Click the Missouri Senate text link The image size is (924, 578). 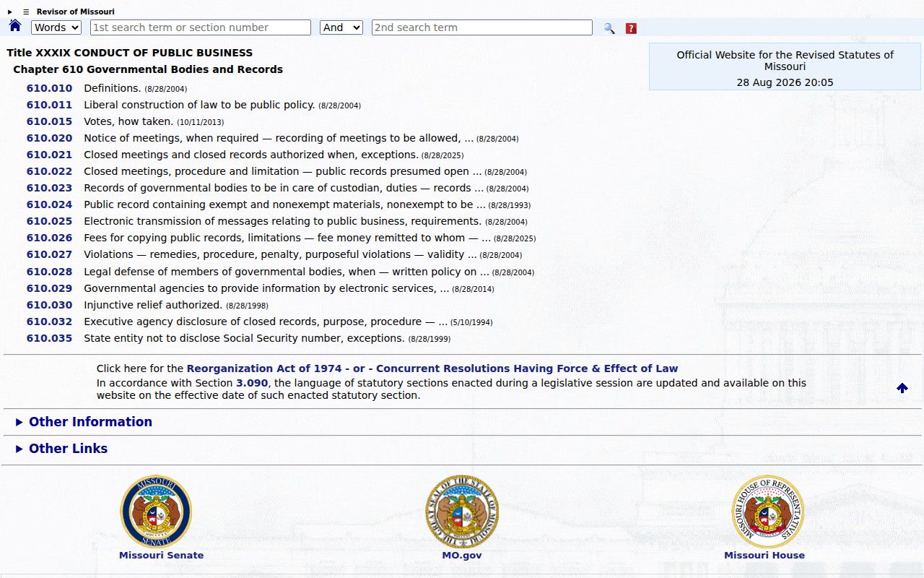pyautogui.click(x=161, y=556)
